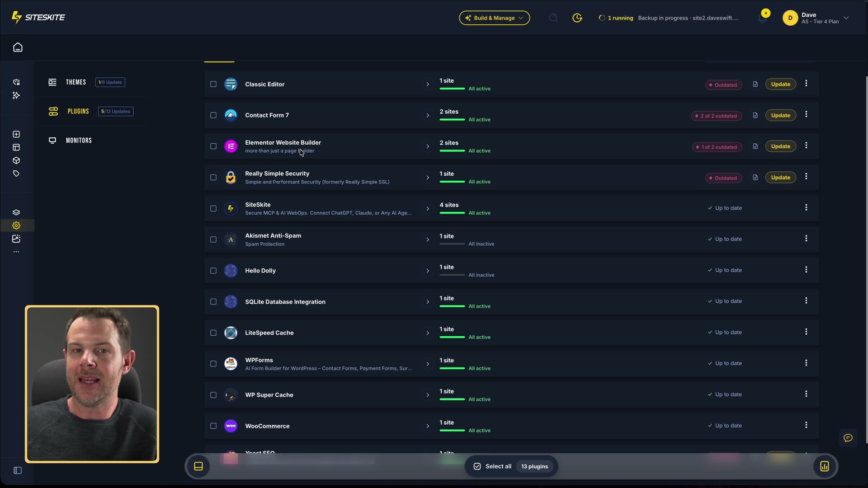This screenshot has height=488, width=868.
Task: View changelog document icon for Classic Editor
Action: (x=755, y=84)
